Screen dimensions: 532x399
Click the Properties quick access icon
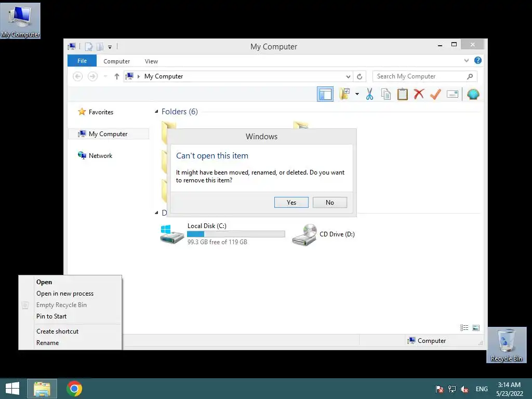point(88,46)
